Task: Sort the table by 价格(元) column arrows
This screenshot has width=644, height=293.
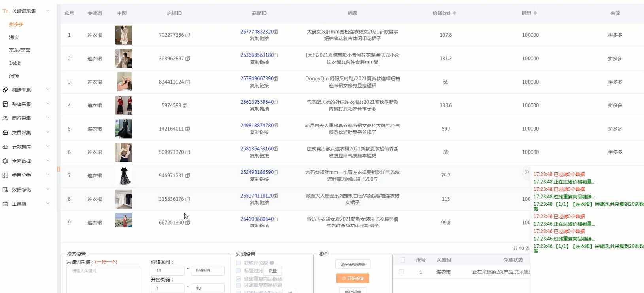Action: click(x=455, y=13)
